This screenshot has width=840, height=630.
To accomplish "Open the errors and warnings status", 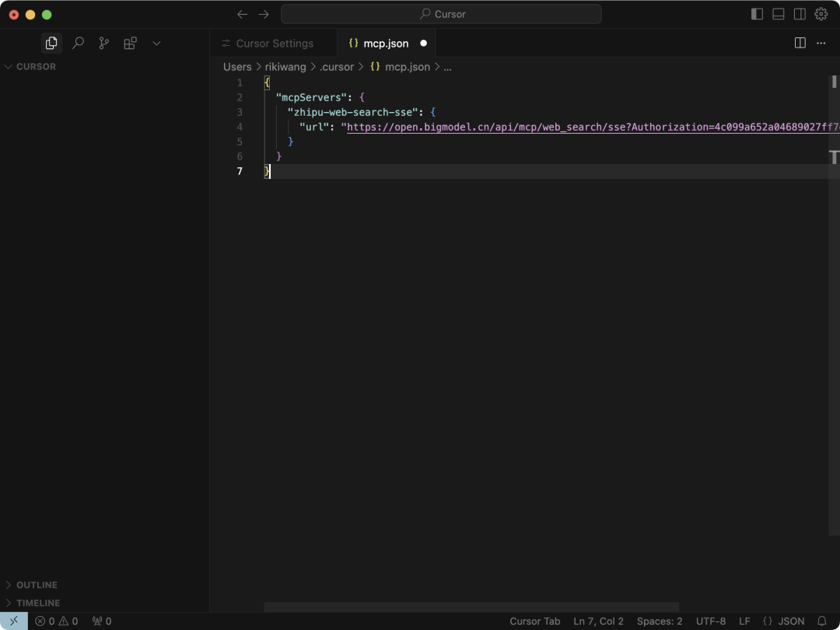I will (x=56, y=621).
